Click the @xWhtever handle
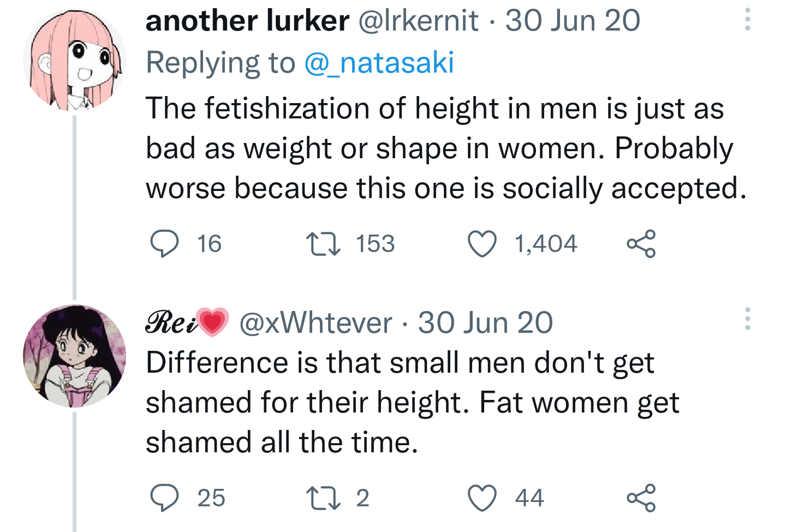Image resolution: width=786 pixels, height=532 pixels. [x=315, y=322]
